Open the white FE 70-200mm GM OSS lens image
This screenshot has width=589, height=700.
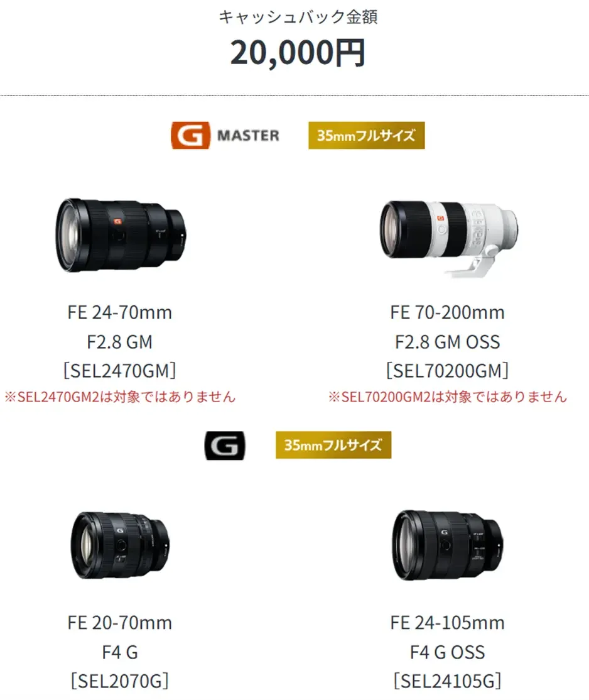click(448, 238)
